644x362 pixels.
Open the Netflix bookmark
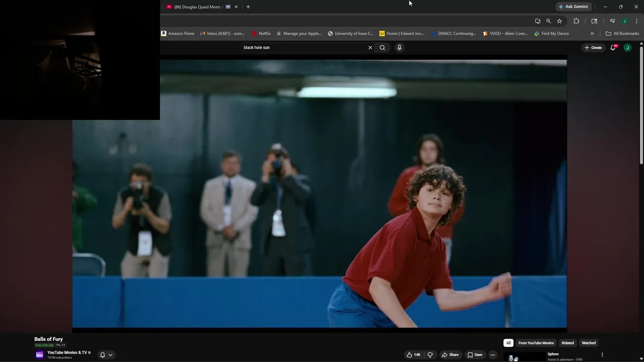pyautogui.click(x=262, y=34)
